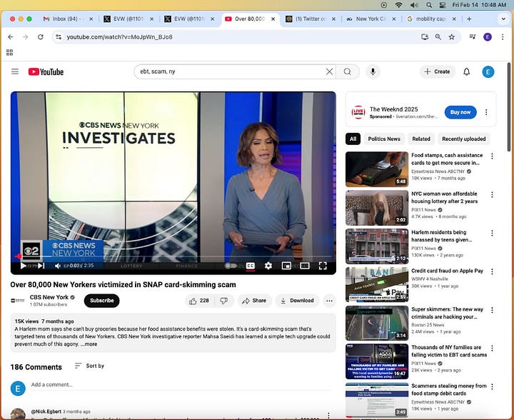Go back to the previous page
The height and width of the screenshot is (420, 514).
[11, 37]
